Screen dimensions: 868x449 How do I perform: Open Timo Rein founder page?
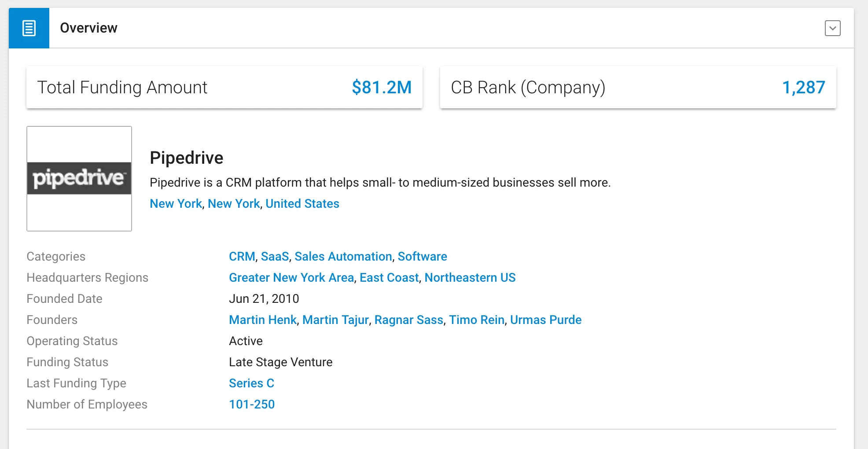tap(476, 320)
